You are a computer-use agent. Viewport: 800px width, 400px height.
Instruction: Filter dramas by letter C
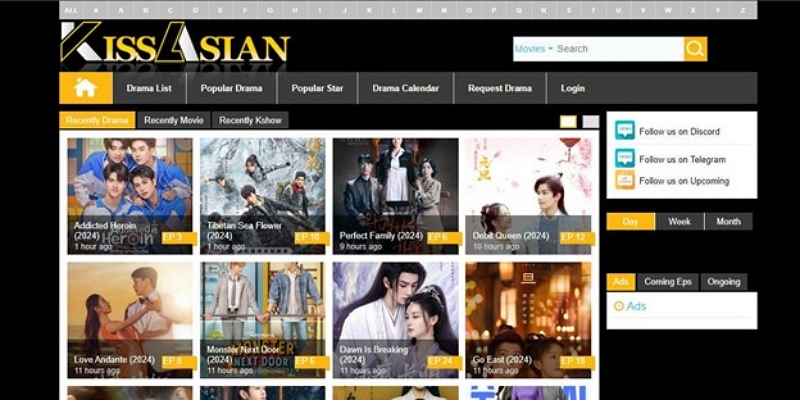coord(170,10)
